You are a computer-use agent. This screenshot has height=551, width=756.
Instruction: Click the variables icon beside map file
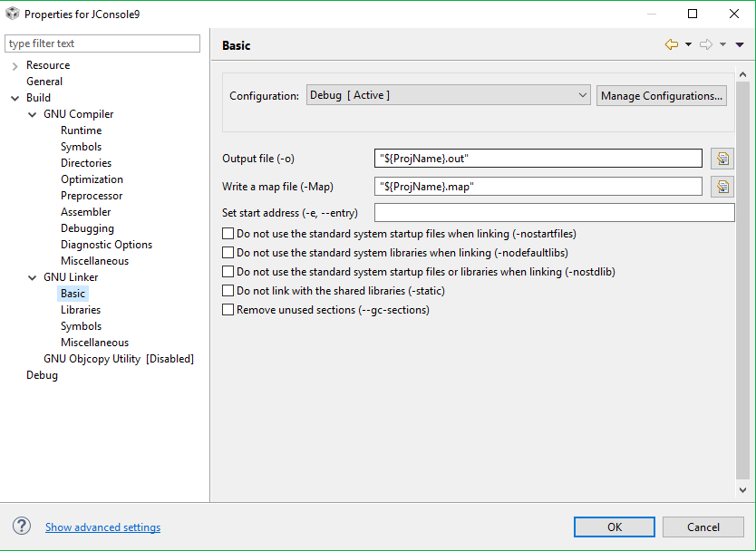click(x=722, y=187)
